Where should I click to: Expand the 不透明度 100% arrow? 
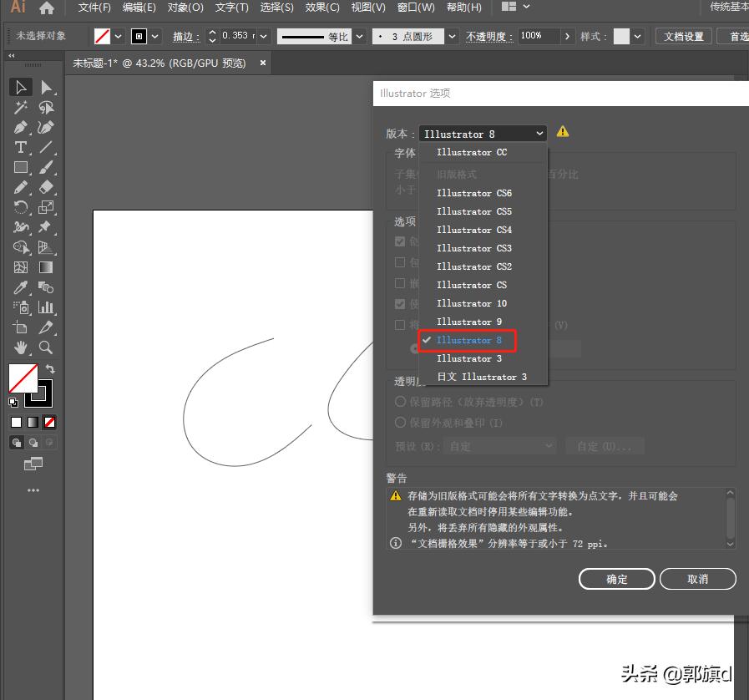(567, 36)
